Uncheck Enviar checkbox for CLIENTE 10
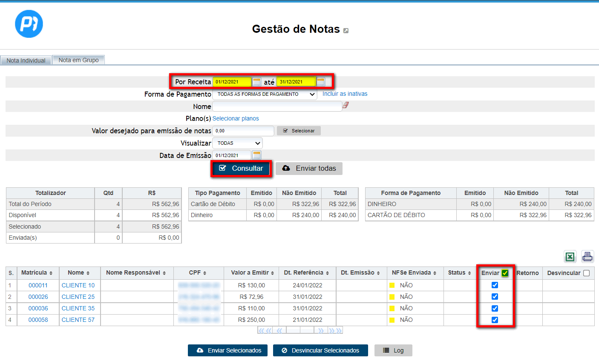 click(495, 285)
